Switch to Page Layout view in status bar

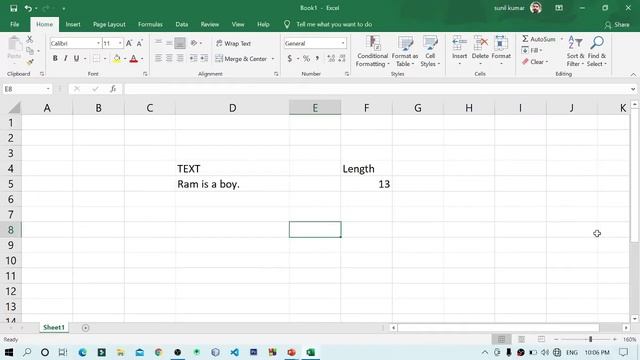[521, 339]
